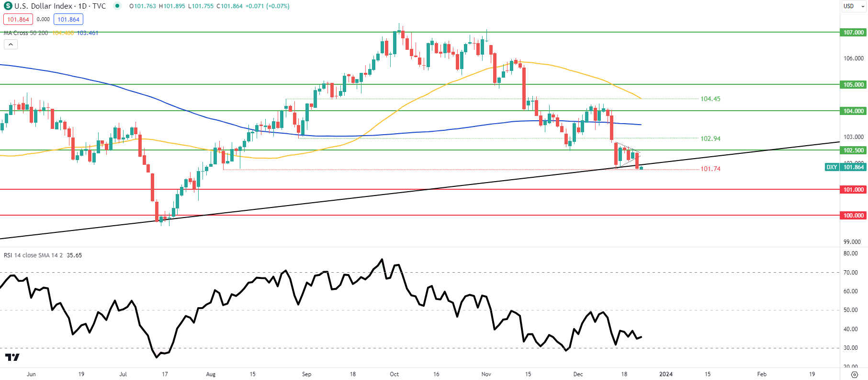Click the 107.000 green price level label
Viewport: 868px width, 380px height.
click(853, 33)
